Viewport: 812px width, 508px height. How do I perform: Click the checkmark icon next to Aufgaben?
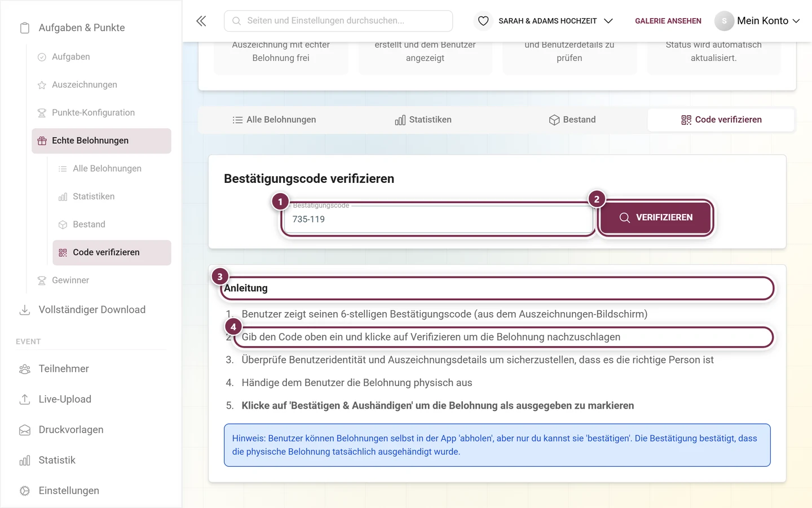coord(42,57)
